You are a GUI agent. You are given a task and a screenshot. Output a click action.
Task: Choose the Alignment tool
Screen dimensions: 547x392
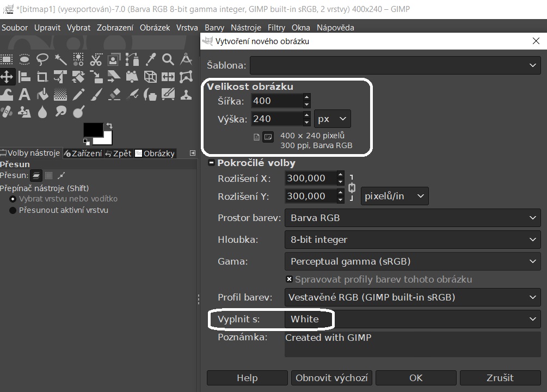click(x=24, y=77)
